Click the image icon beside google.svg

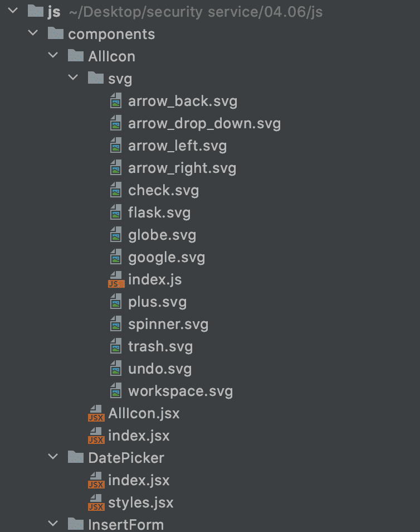pyautogui.click(x=115, y=257)
